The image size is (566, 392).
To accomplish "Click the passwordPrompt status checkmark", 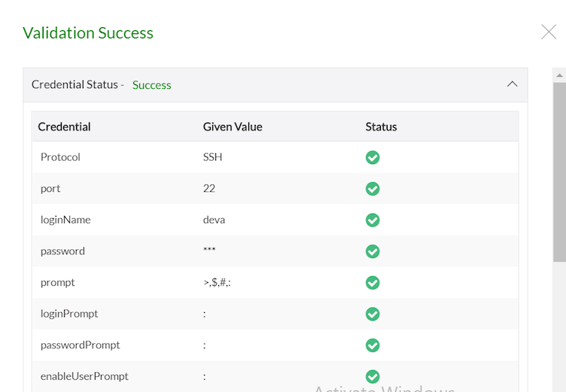I will 373,345.
